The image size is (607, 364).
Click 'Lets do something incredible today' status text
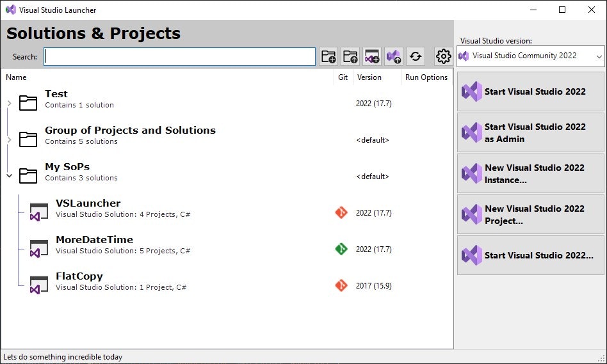[63, 357]
